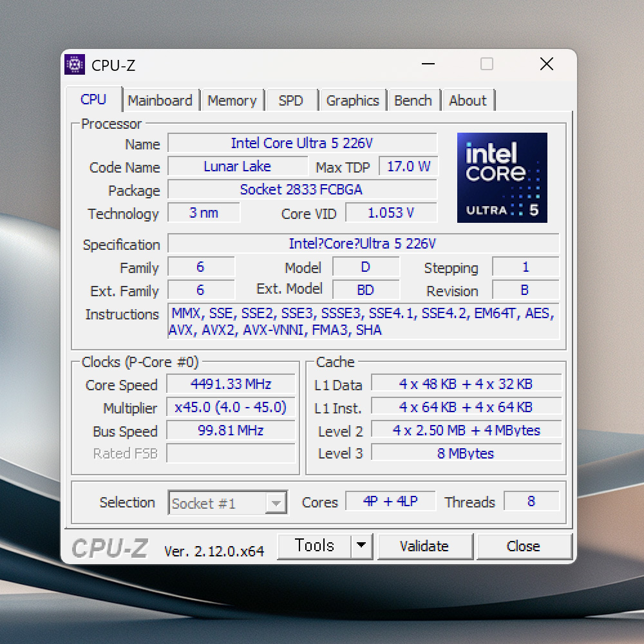Switch to the Memory tab
Viewport: 644px width, 644px height.
[x=232, y=100]
